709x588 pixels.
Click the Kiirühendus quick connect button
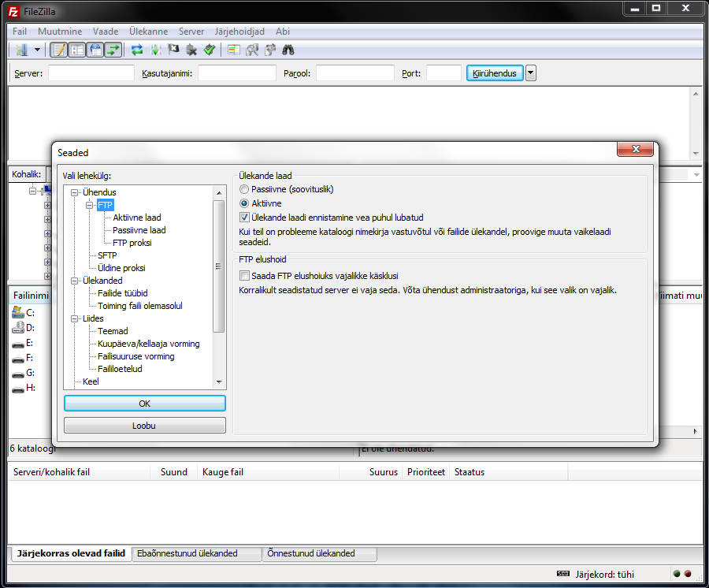click(x=495, y=73)
